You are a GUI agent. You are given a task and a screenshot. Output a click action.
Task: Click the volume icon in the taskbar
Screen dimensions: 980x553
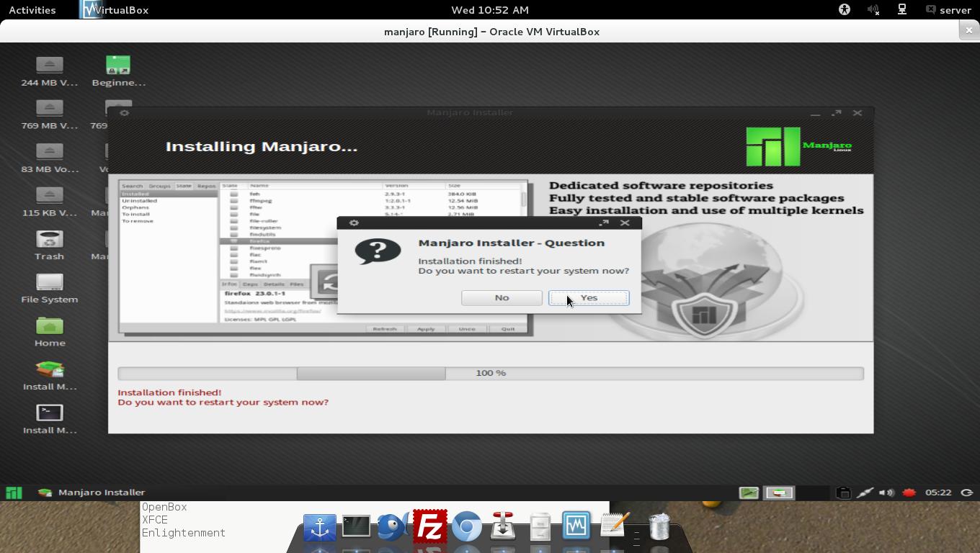[886, 493]
